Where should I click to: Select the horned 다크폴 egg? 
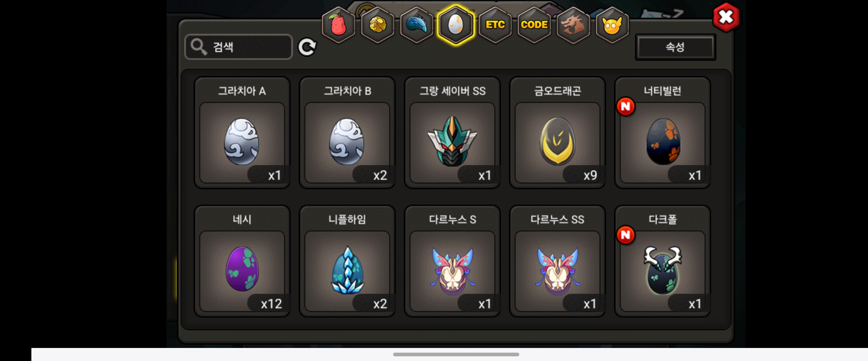pos(662,261)
